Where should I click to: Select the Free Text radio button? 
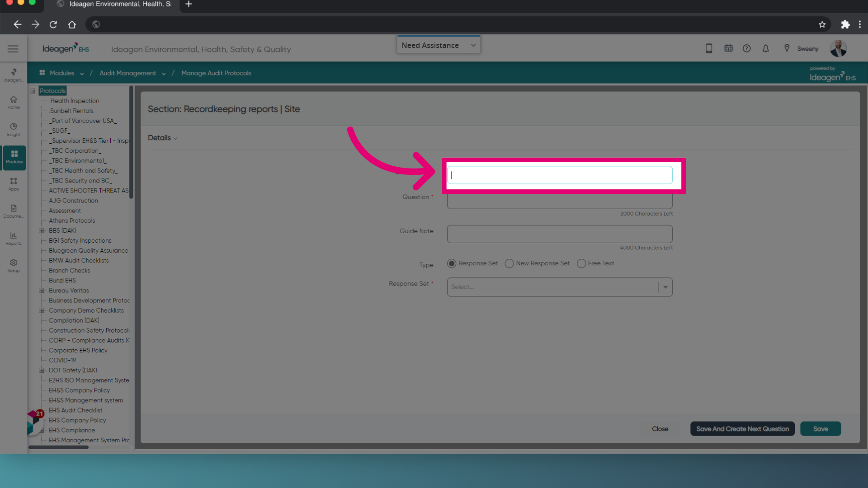[581, 263]
